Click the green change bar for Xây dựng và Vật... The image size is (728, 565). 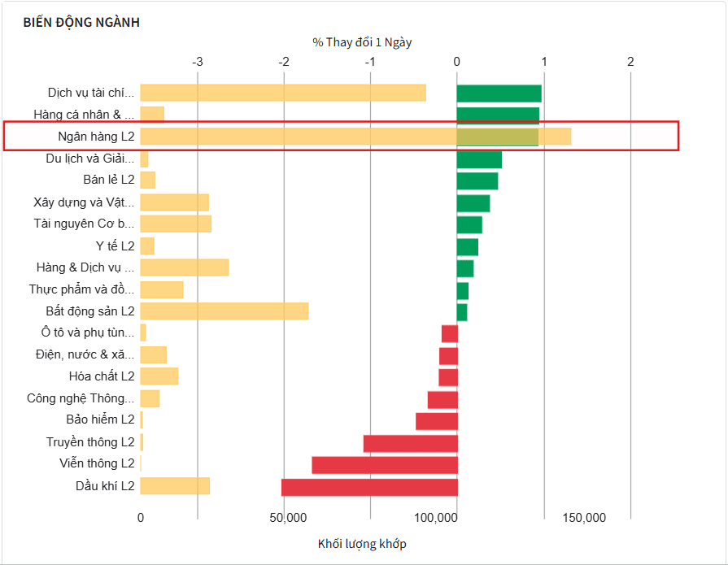coord(473,203)
